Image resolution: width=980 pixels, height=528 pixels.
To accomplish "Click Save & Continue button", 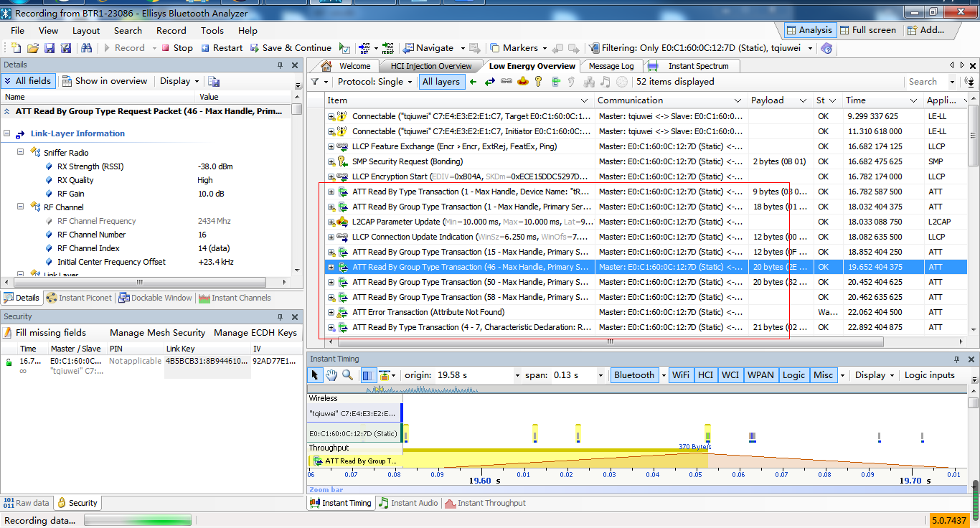I will pyautogui.click(x=291, y=48).
